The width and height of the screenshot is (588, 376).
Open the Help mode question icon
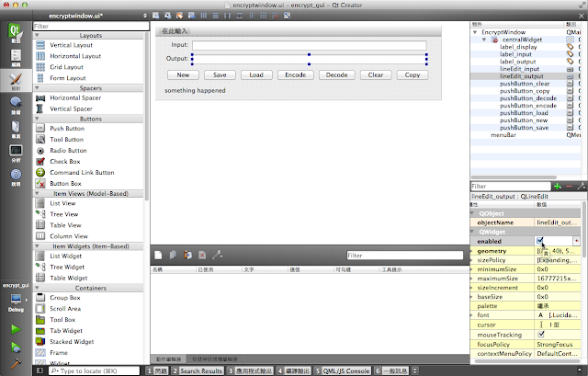point(16,177)
